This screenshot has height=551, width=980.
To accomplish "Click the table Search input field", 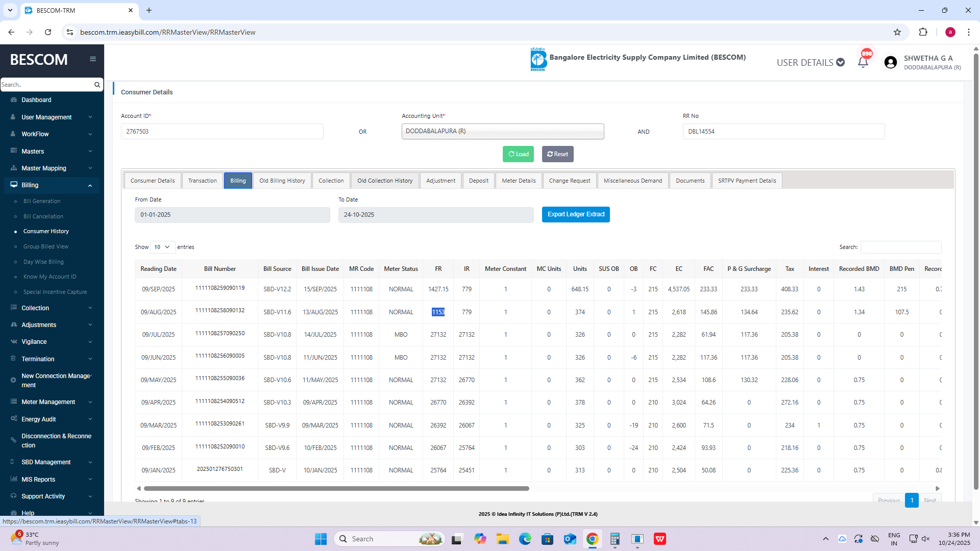I will (x=900, y=247).
